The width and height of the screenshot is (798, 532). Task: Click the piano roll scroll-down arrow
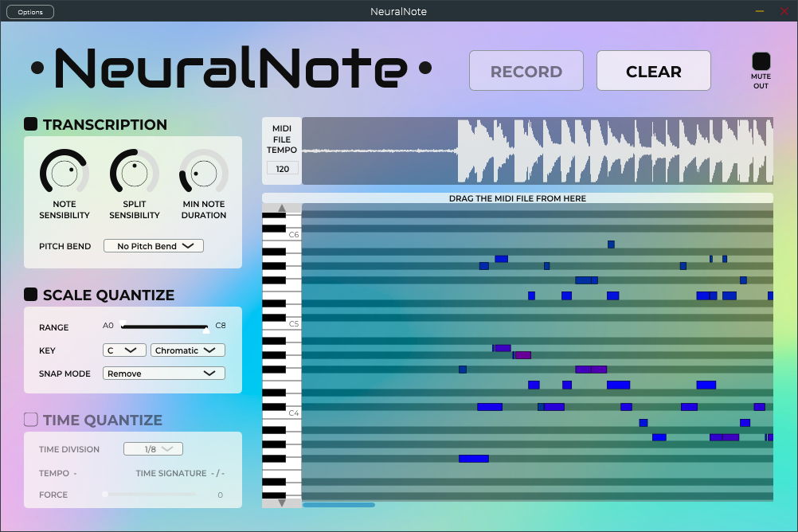tap(281, 503)
